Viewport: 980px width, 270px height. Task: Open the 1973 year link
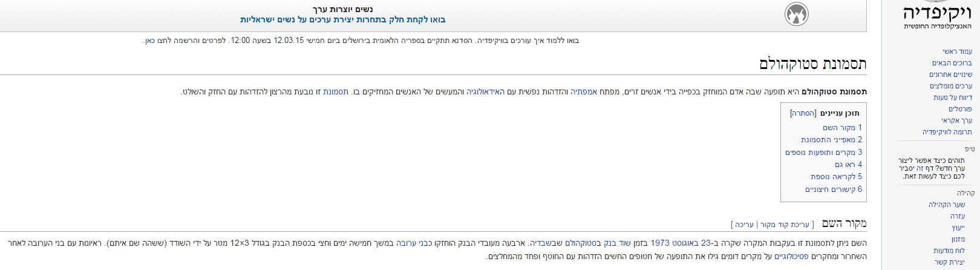[x=659, y=243]
